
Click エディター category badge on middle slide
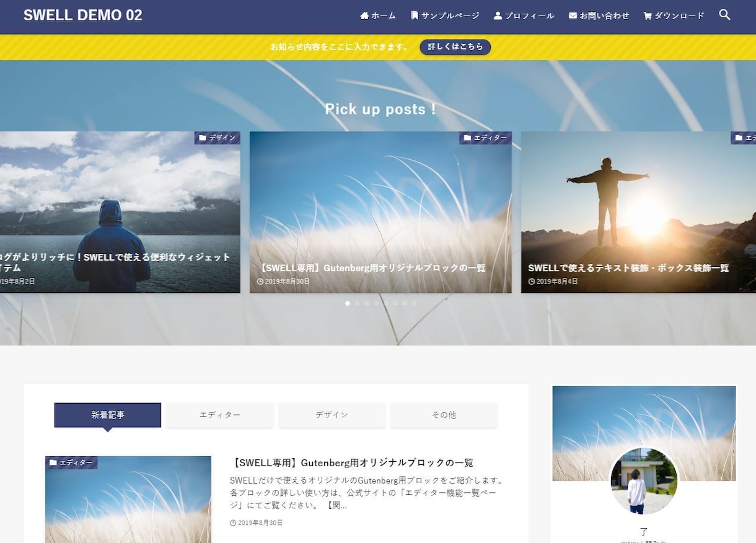point(485,137)
